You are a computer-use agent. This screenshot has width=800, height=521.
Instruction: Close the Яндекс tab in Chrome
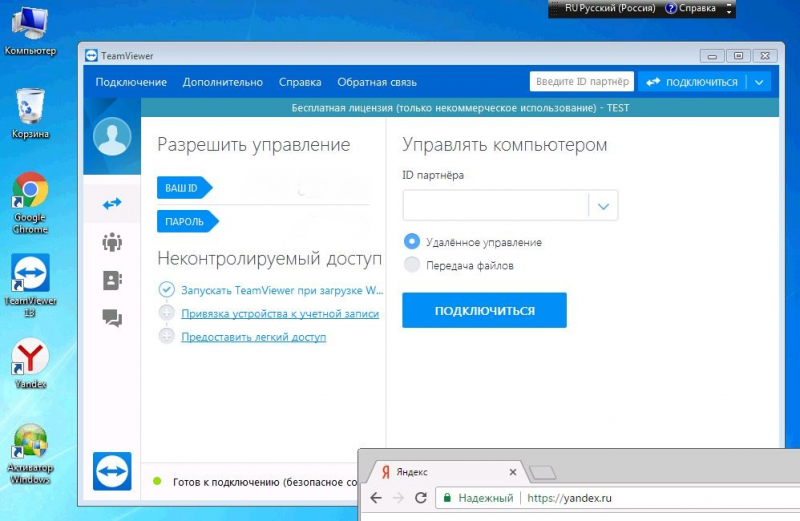[x=513, y=472]
